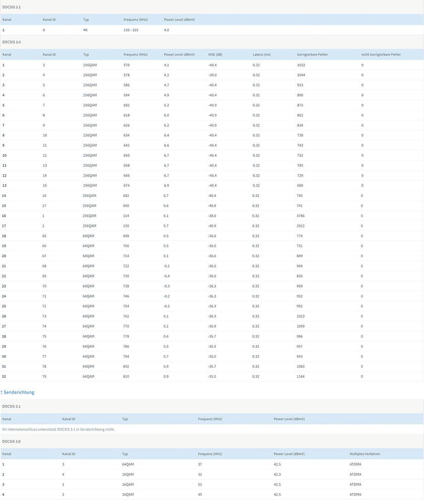Click frequency cell '778'
424x504 pixels.
126,336
